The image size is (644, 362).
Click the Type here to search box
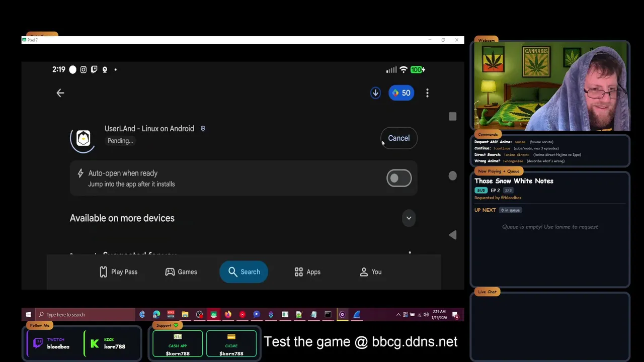[x=85, y=315]
